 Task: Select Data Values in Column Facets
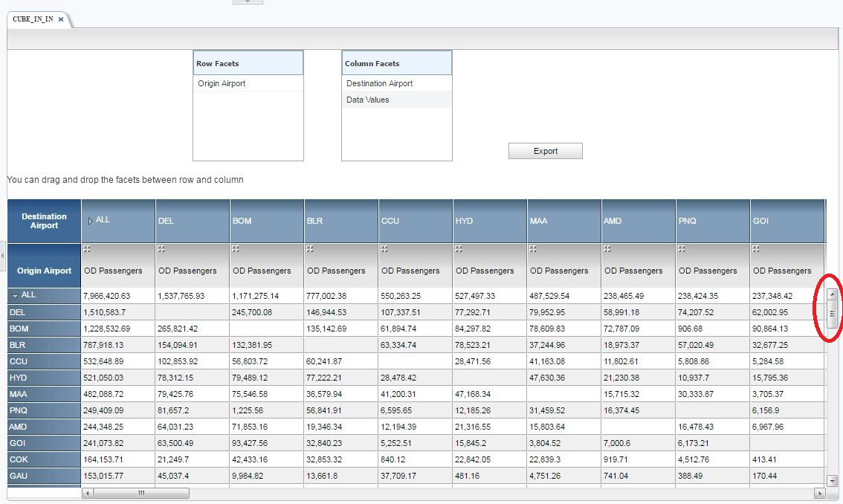tap(367, 100)
